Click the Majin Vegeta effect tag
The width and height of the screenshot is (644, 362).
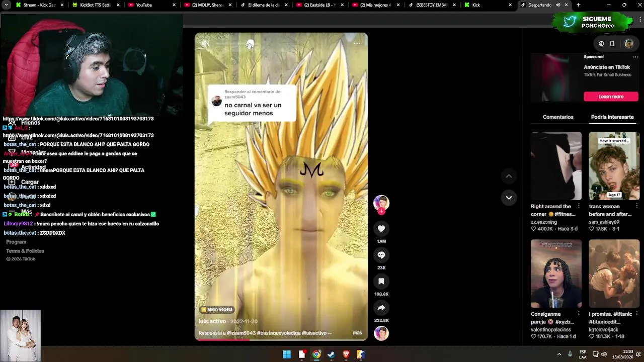217,309
